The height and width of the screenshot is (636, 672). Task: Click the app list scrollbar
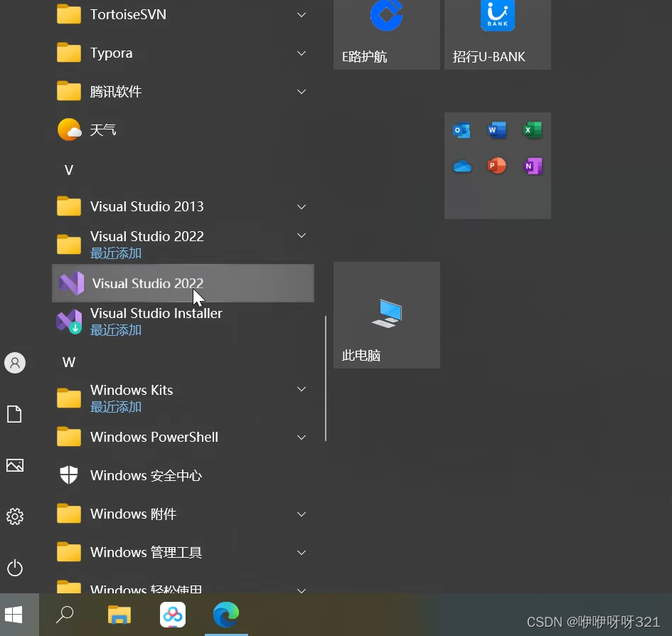[326, 378]
